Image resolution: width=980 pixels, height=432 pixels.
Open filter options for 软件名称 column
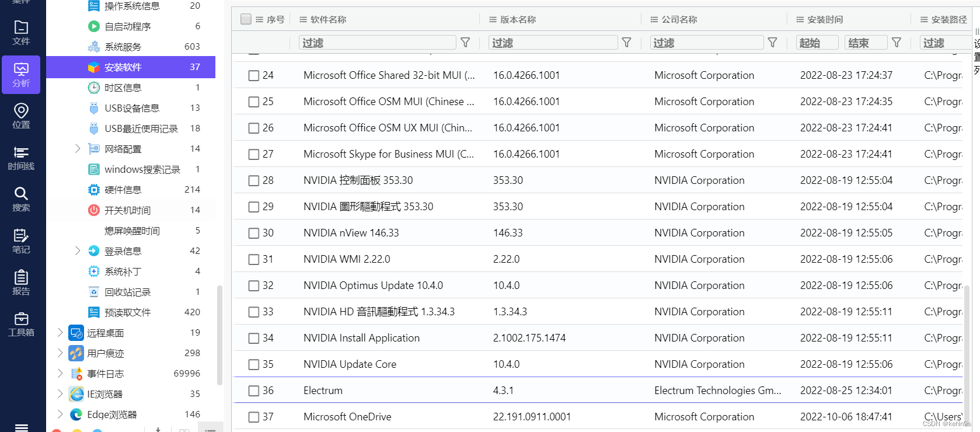pyautogui.click(x=465, y=43)
